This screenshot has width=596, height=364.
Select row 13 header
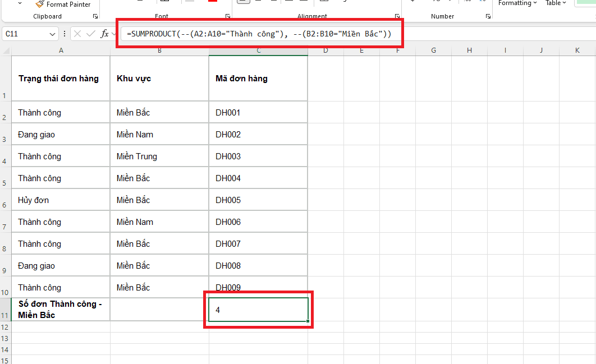[x=5, y=338]
